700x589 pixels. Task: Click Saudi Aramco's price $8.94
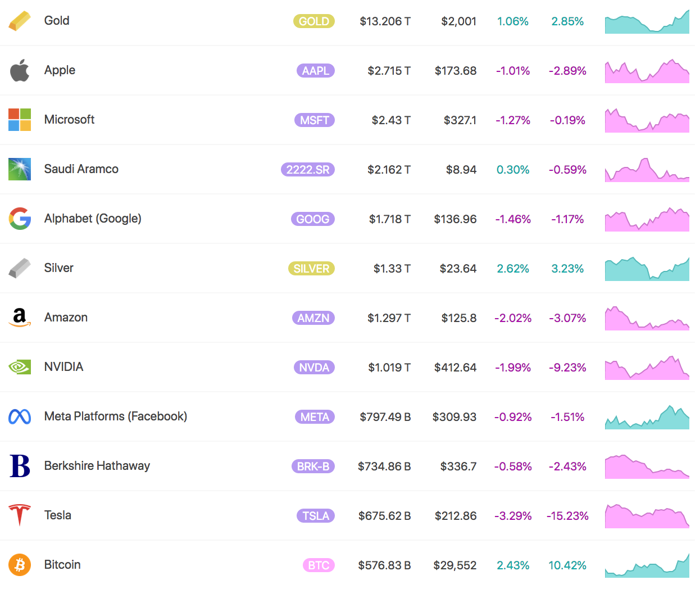click(461, 170)
